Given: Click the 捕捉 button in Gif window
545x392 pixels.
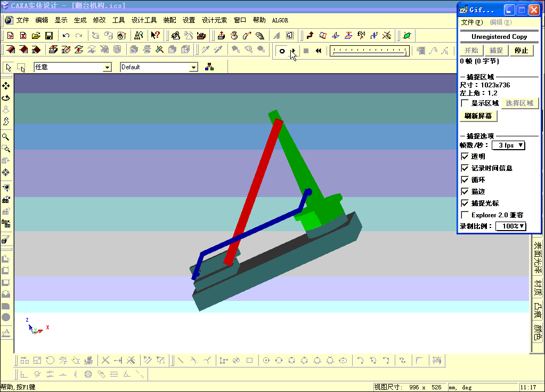Looking at the screenshot, I should click(497, 51).
